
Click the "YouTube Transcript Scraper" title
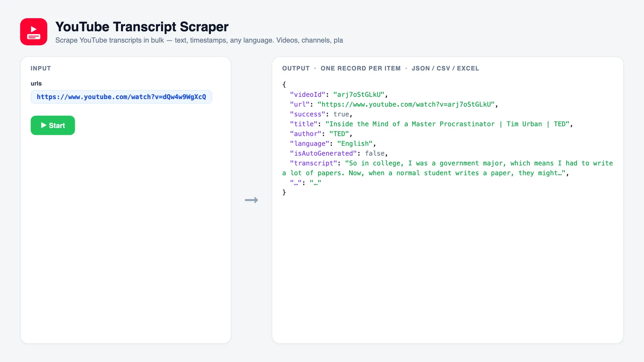[x=142, y=27]
